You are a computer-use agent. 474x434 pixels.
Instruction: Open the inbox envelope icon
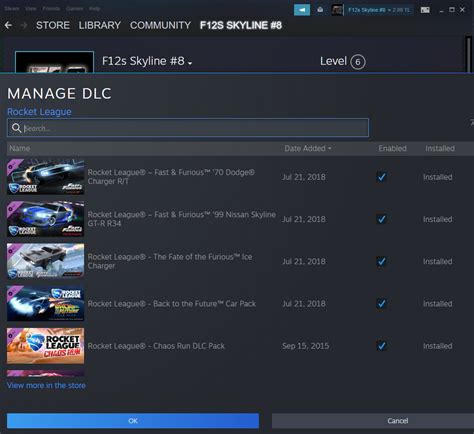[x=320, y=10]
